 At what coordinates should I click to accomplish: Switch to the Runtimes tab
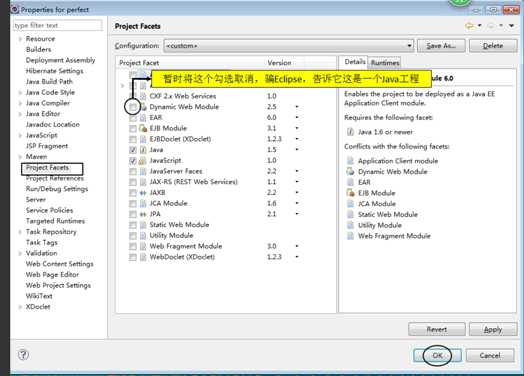pyautogui.click(x=385, y=62)
